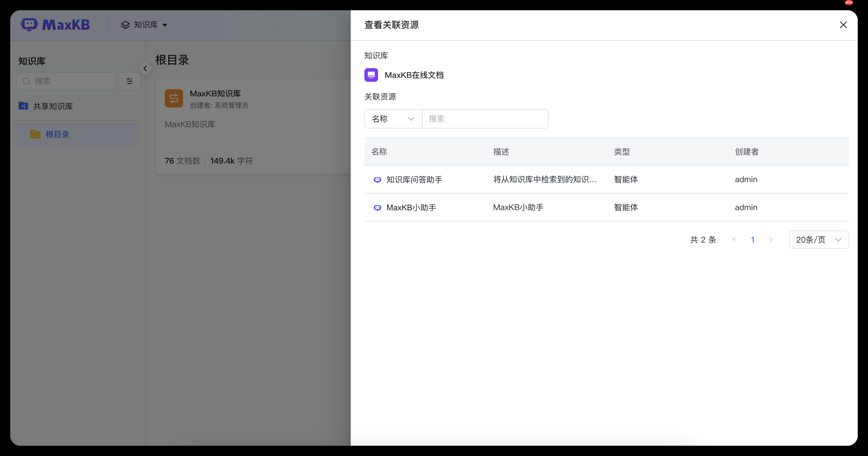Click the folder icon beside 根目录

35,134
